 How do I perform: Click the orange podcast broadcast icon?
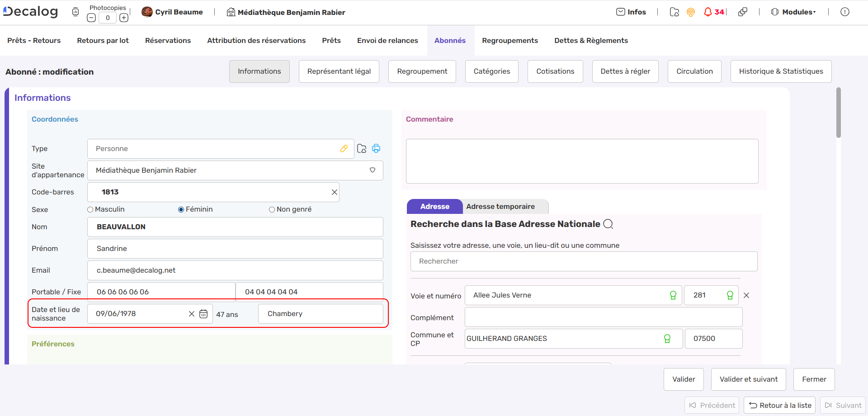coord(691,12)
